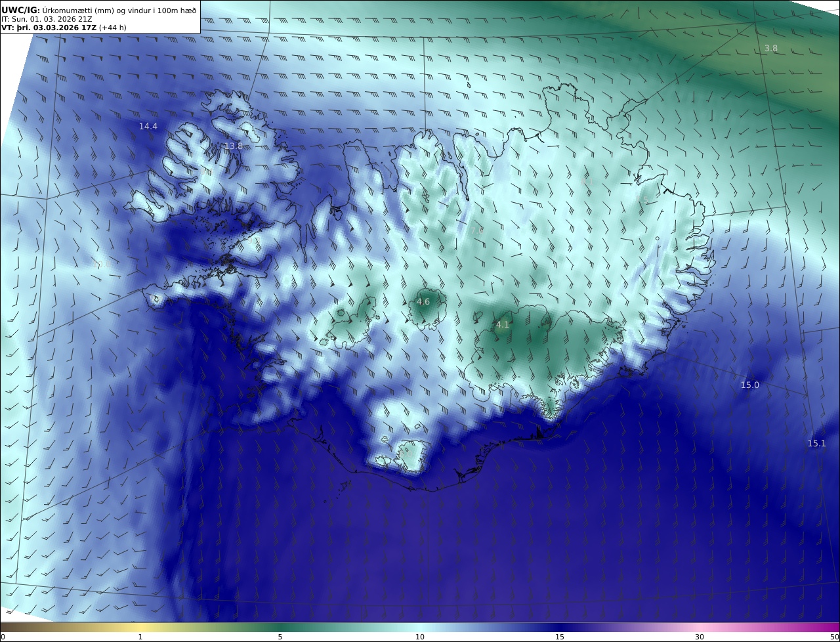Click the 4.1 value on the map
840x642 pixels.
pyautogui.click(x=503, y=324)
